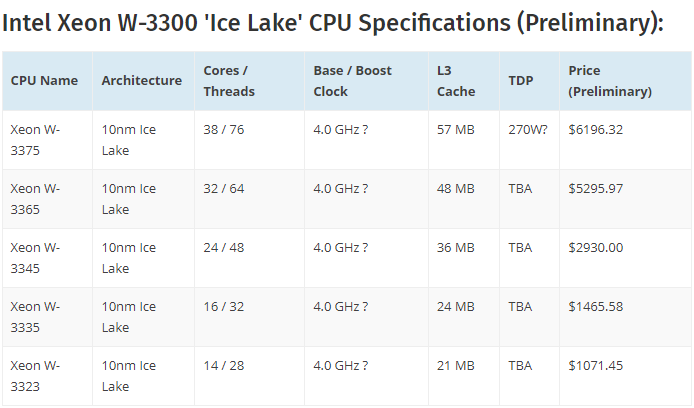Select the $2930.00 price cell
This screenshot has width=694, height=408.
[596, 247]
